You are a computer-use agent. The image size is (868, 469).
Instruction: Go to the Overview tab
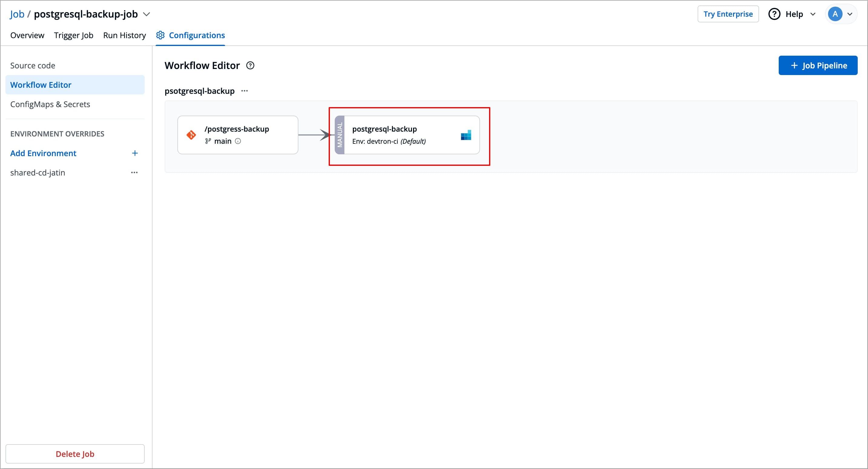27,35
